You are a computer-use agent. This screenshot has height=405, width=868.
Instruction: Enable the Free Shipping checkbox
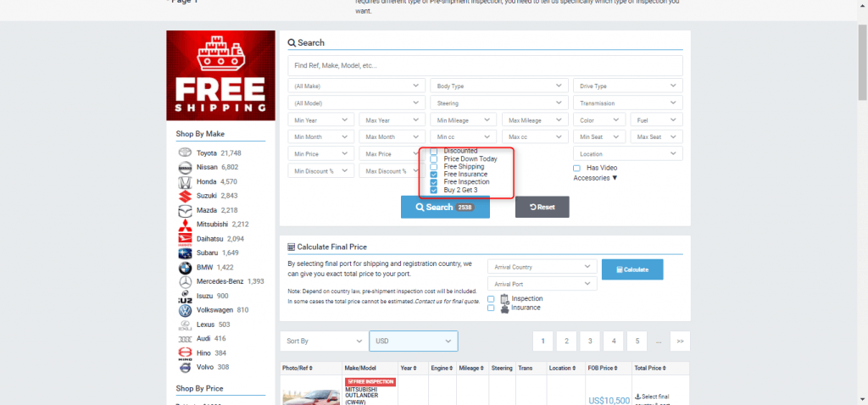tap(434, 167)
